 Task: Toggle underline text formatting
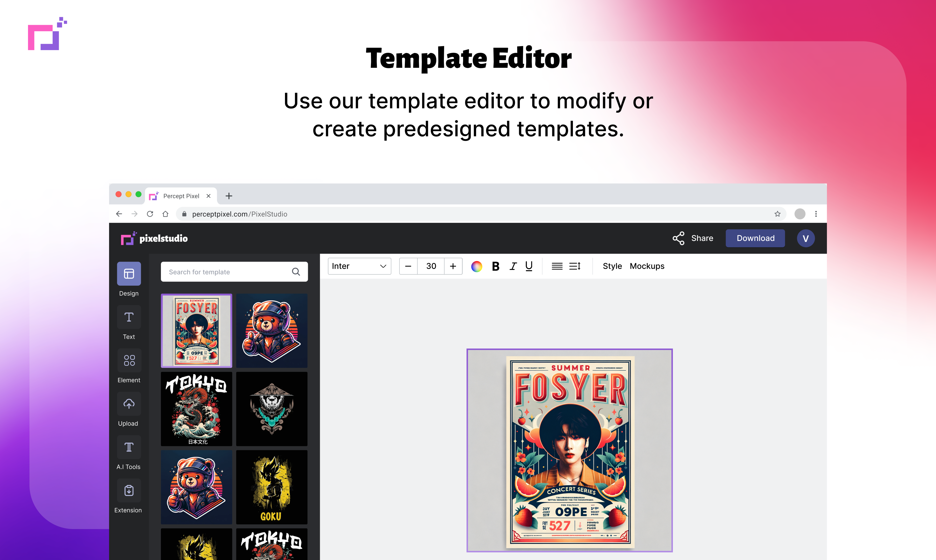pos(529,266)
